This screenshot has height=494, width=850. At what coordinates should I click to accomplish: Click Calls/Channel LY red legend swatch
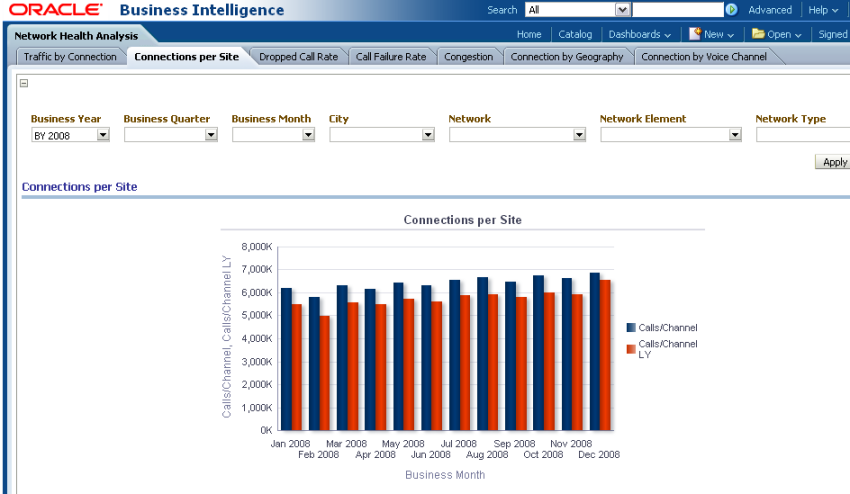click(631, 349)
